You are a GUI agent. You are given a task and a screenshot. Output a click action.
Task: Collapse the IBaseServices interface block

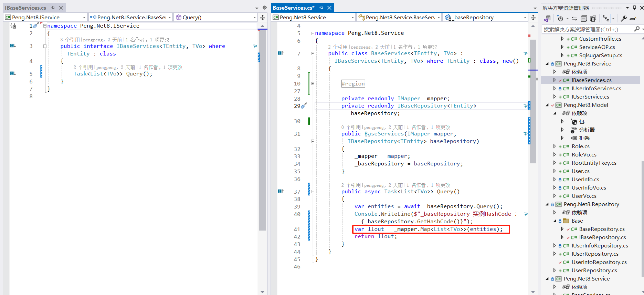tap(45, 46)
